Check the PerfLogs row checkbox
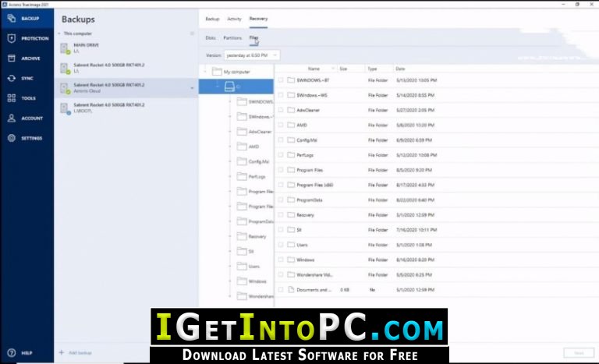The height and width of the screenshot is (364, 599). [281, 154]
